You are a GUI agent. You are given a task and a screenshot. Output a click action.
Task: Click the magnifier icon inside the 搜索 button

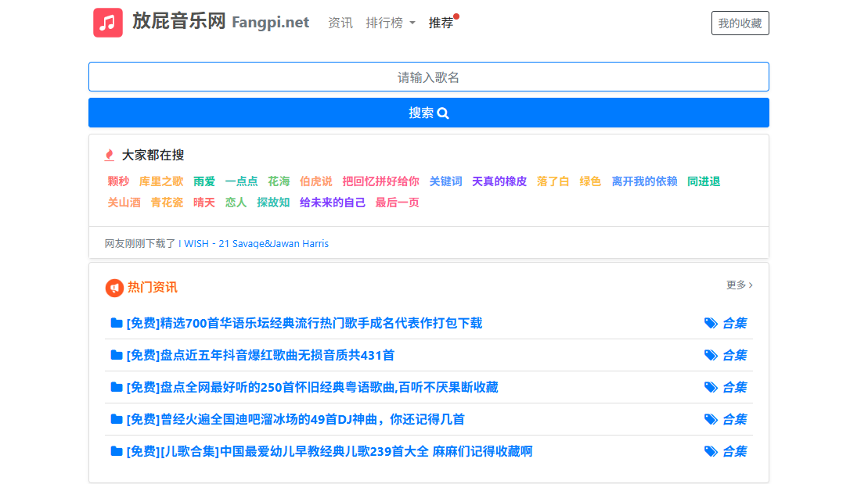[x=444, y=113]
